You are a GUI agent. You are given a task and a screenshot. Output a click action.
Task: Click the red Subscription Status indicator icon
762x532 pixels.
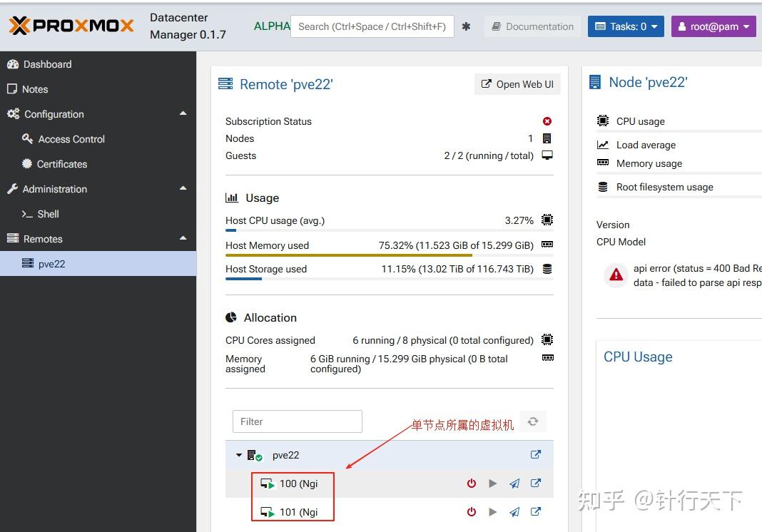coord(547,121)
